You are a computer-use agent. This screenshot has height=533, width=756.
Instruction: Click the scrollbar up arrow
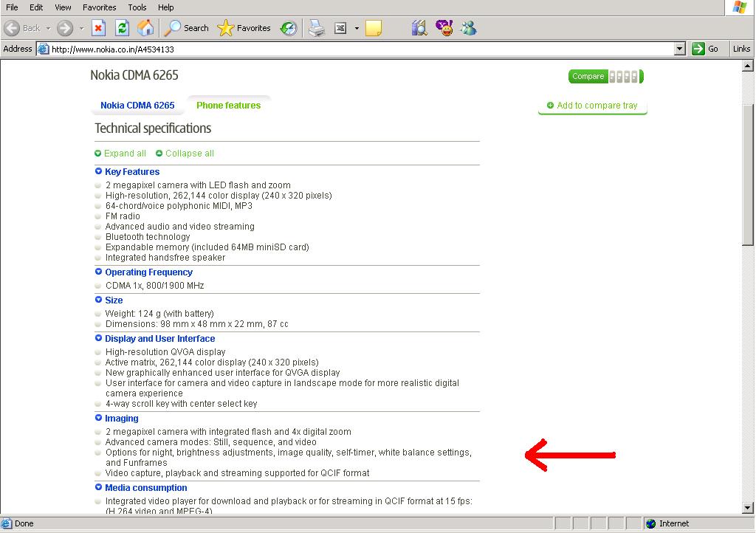coord(747,65)
